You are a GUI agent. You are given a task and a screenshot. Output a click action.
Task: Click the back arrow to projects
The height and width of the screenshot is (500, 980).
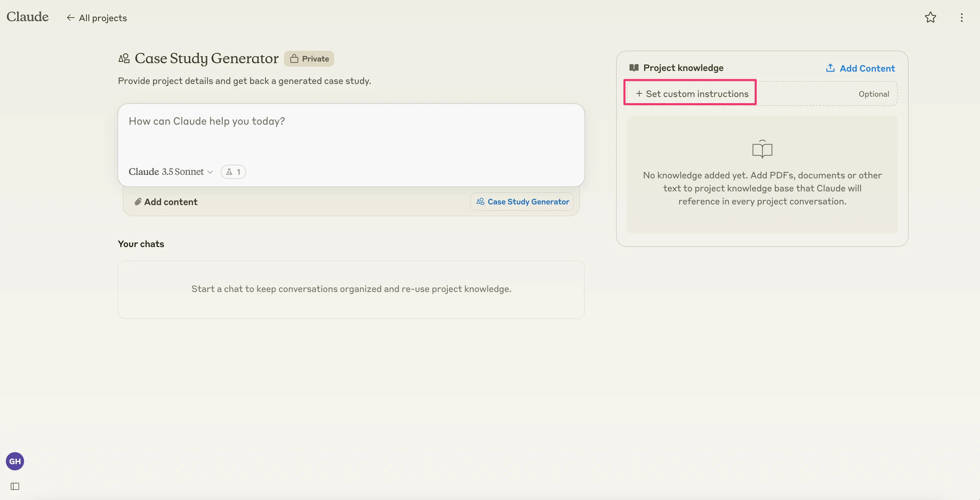click(x=70, y=18)
